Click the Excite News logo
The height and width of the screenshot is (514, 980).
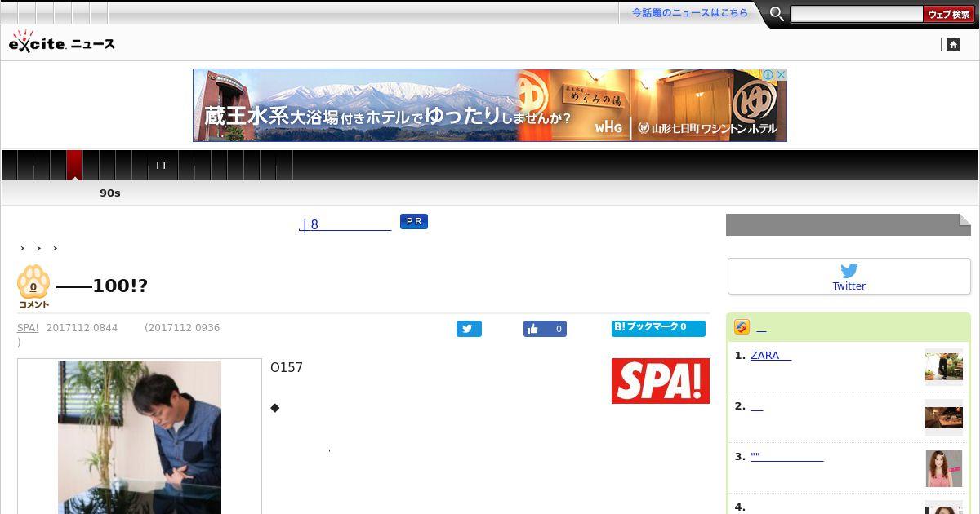[x=61, y=42]
